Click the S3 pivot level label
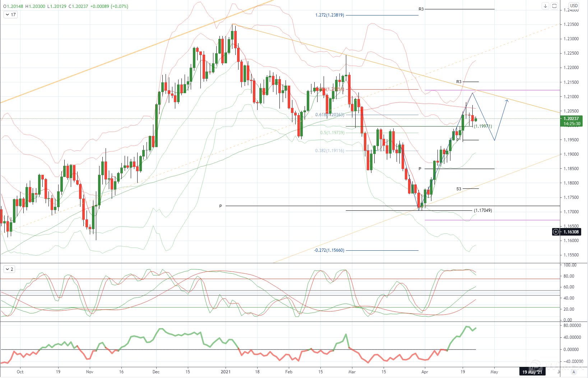The image size is (588, 378). 459,189
